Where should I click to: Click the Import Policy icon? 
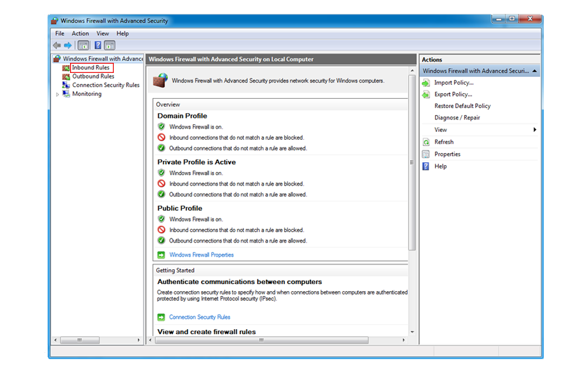[426, 83]
